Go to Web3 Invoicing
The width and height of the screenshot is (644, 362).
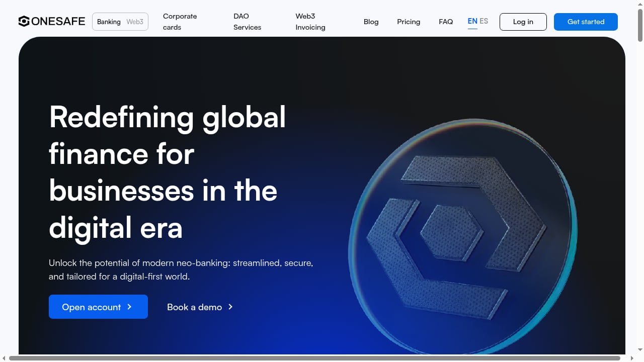tap(310, 22)
